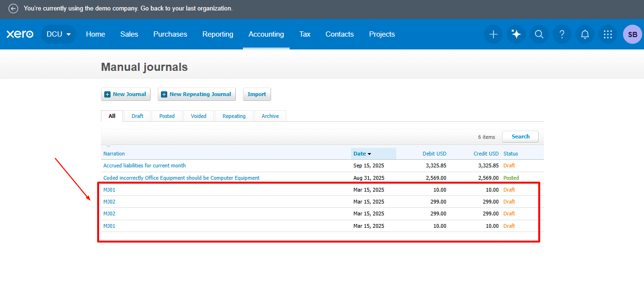Open the first MJ01 draft journal

pyautogui.click(x=109, y=189)
